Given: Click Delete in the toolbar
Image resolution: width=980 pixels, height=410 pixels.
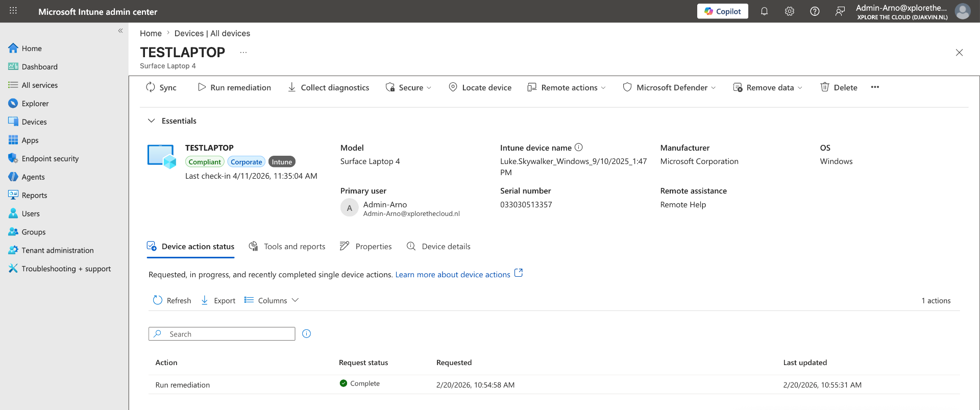Looking at the screenshot, I should point(839,87).
